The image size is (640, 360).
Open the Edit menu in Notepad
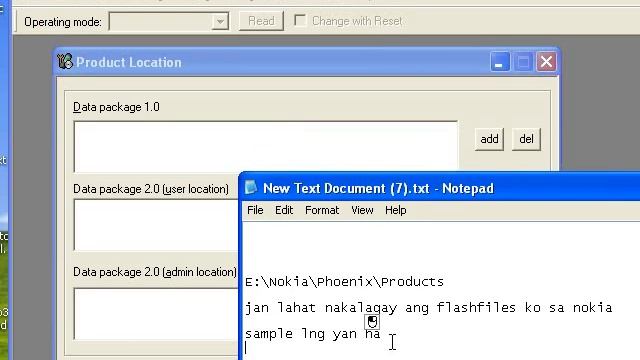(284, 210)
